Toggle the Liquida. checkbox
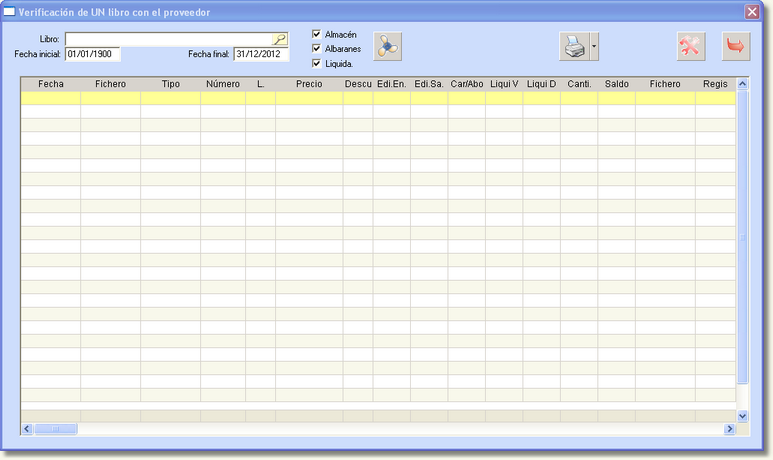 pyautogui.click(x=317, y=63)
